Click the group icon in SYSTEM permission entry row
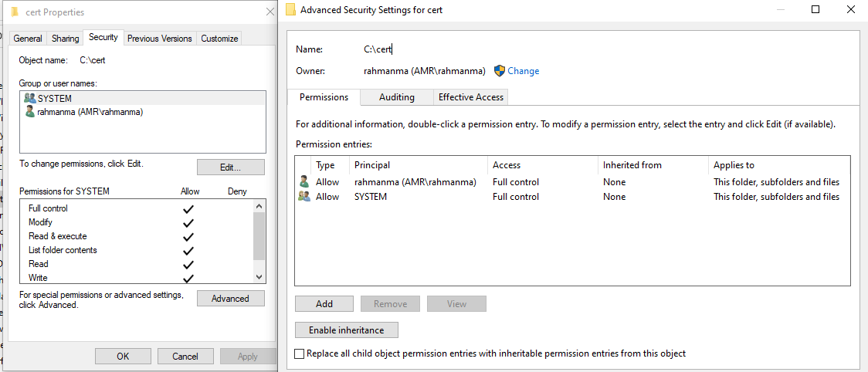Screen dimensions: 868x372 [304, 196]
